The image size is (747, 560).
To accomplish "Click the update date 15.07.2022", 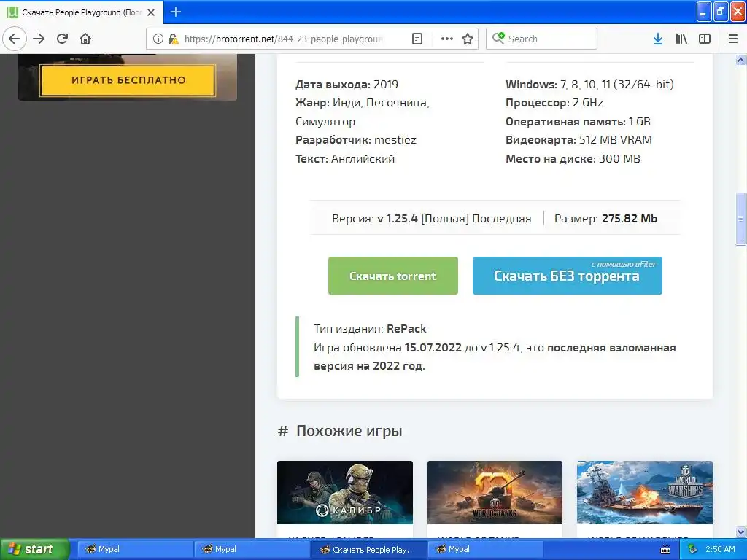I will [433, 348].
